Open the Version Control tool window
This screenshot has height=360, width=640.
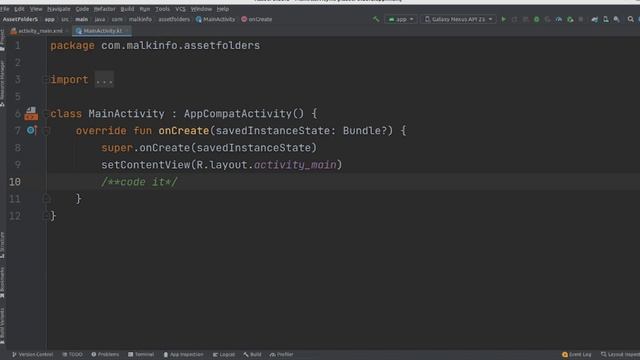click(x=32, y=354)
